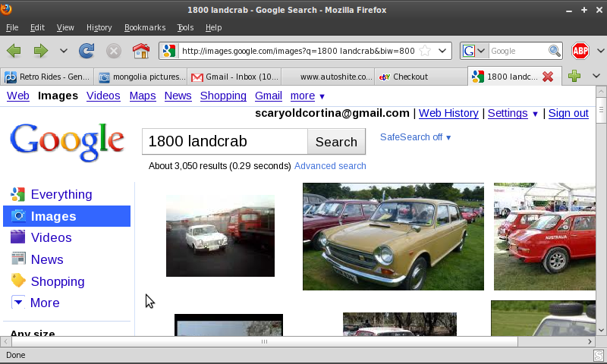Viewport: 607px width, 364px height.
Task: Click the horizontal scrollbar at page bottom
Action: [264, 341]
